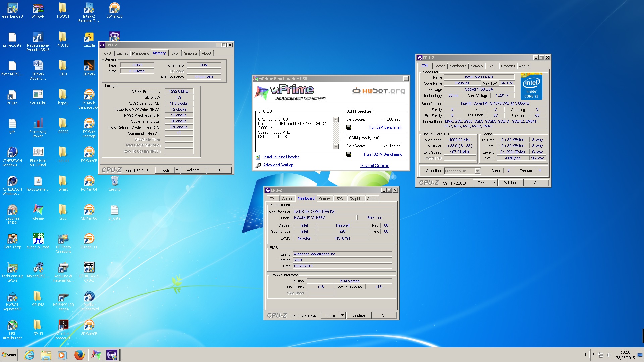644x362 pixels.
Task: Open Advanced Settings in wPrime
Action: [x=278, y=165]
